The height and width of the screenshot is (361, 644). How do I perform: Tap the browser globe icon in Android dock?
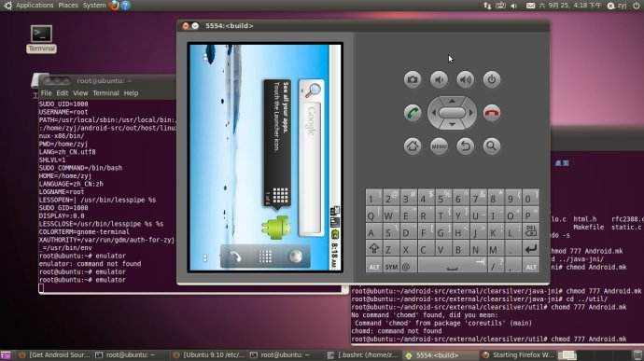coord(296,257)
